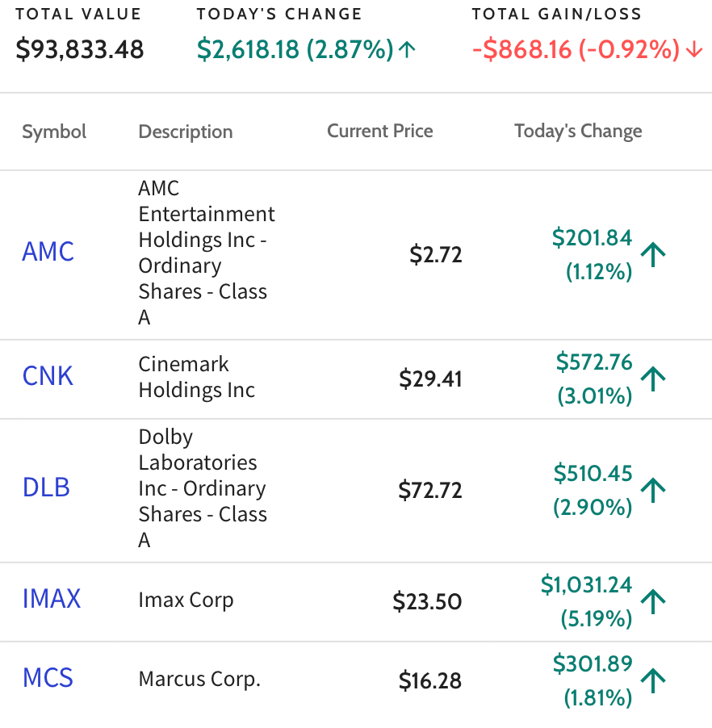
Task: Open the AMC ticker symbol link
Action: pos(48,252)
